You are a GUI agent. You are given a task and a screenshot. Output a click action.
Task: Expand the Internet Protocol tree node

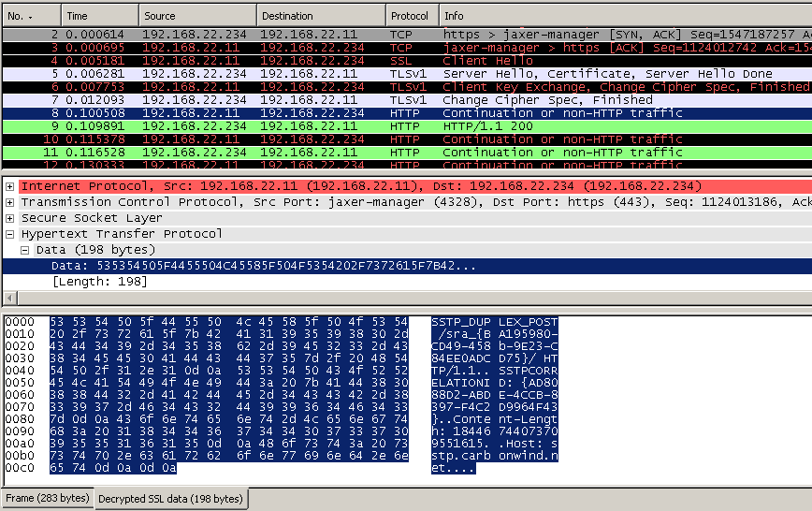click(9, 186)
